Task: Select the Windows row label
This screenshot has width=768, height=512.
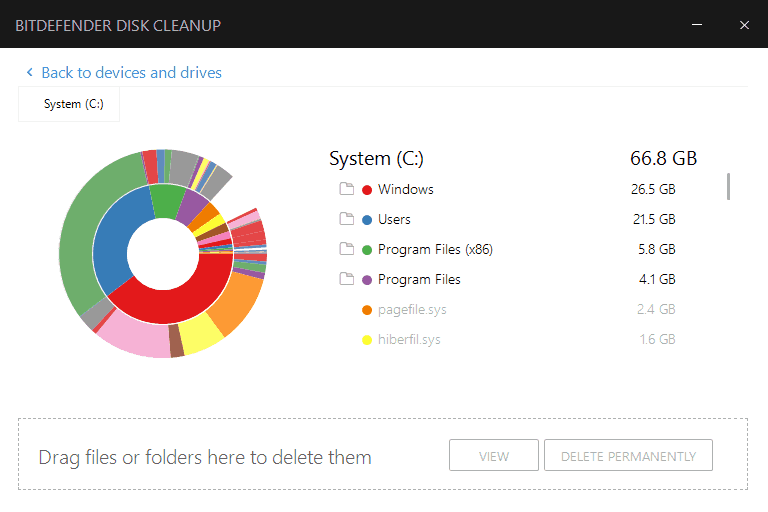Action: (x=406, y=189)
